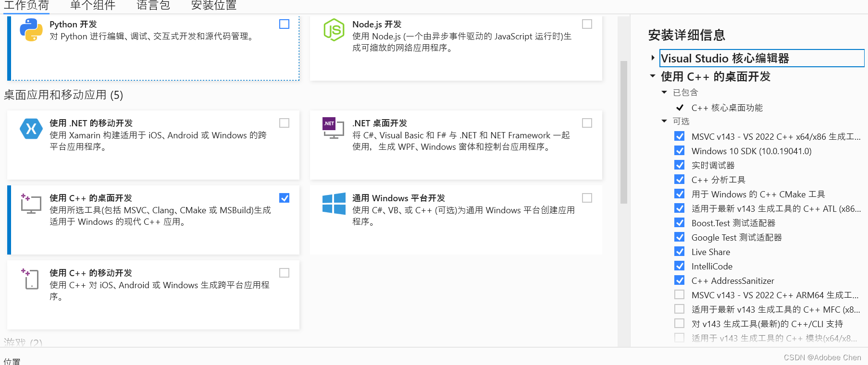Uncheck Boost.Test 测试适配器 option
Viewport: 868px width, 365px height.
pos(680,222)
